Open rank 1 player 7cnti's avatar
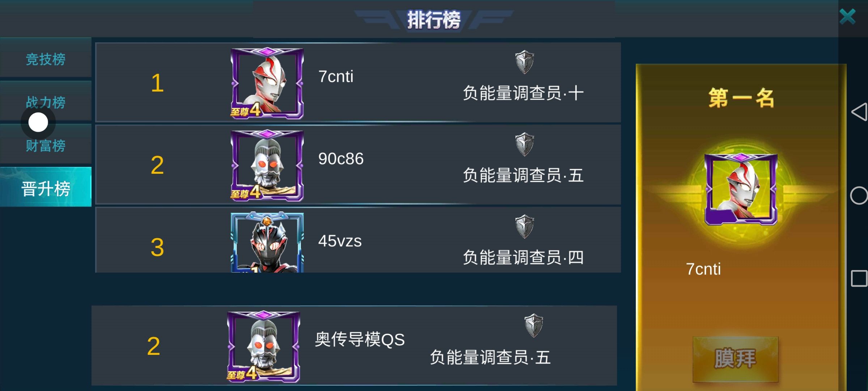Image resolution: width=868 pixels, height=391 pixels. [x=267, y=83]
